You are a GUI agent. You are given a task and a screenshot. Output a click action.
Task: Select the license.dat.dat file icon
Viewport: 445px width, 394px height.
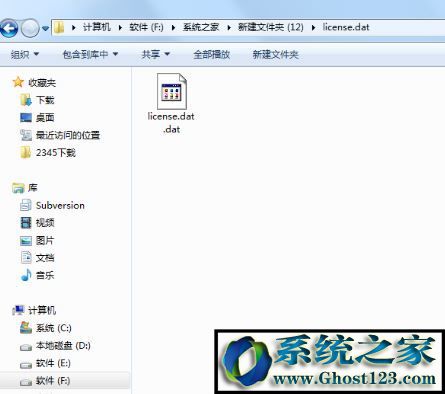click(171, 91)
